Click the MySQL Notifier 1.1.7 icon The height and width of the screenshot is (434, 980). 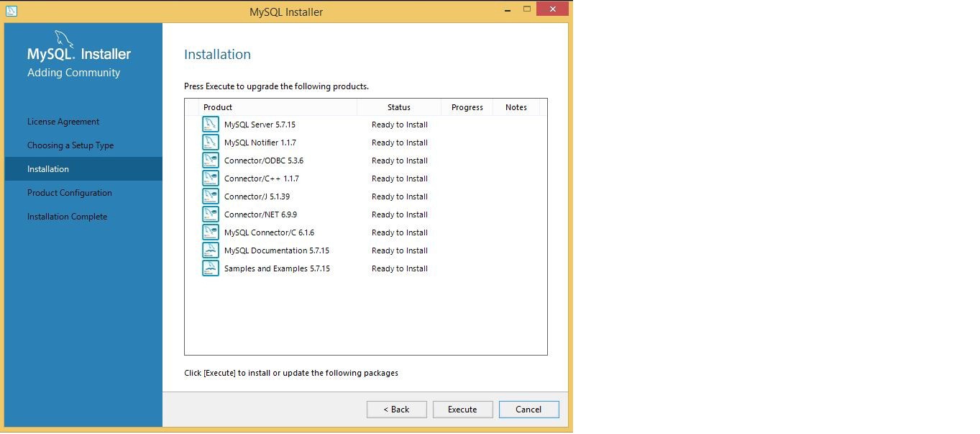211,143
